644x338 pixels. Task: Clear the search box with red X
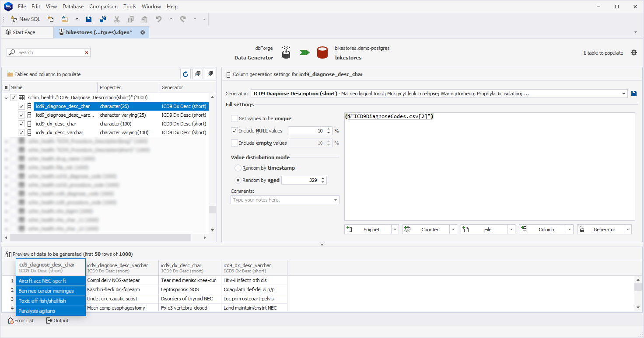[87, 52]
